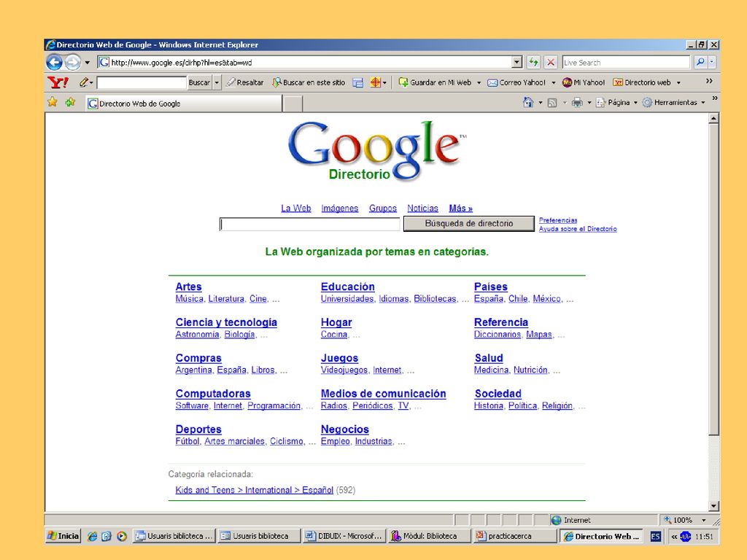Click the Inicia start button
Viewport: 747px width, 560px height.
click(x=63, y=536)
